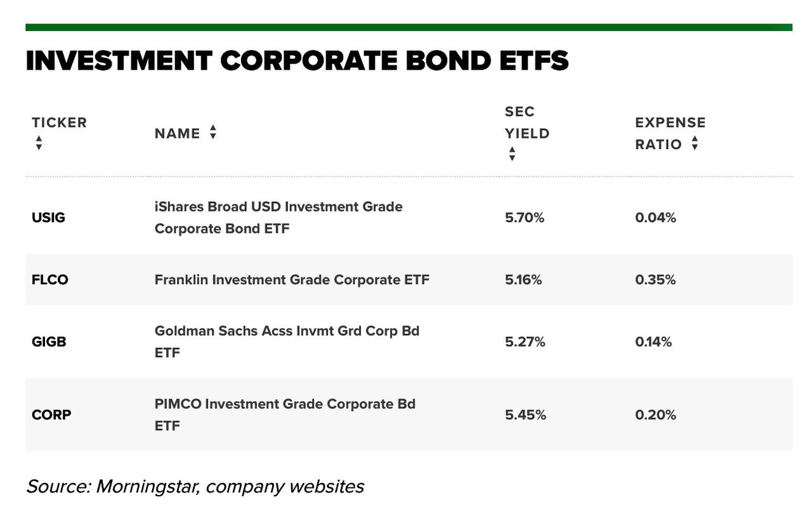812x509 pixels.
Task: Sort by SEC Yield arrows icon
Action: point(512,154)
